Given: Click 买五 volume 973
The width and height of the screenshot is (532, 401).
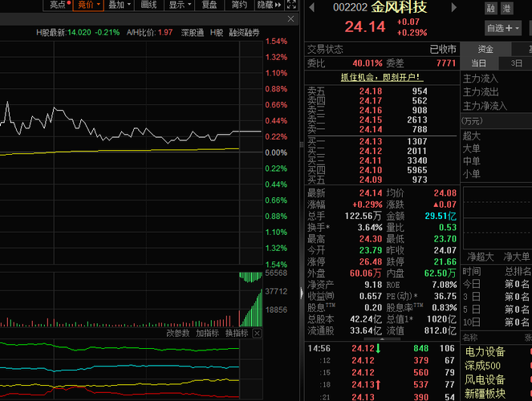Looking at the screenshot, I should (420, 180).
